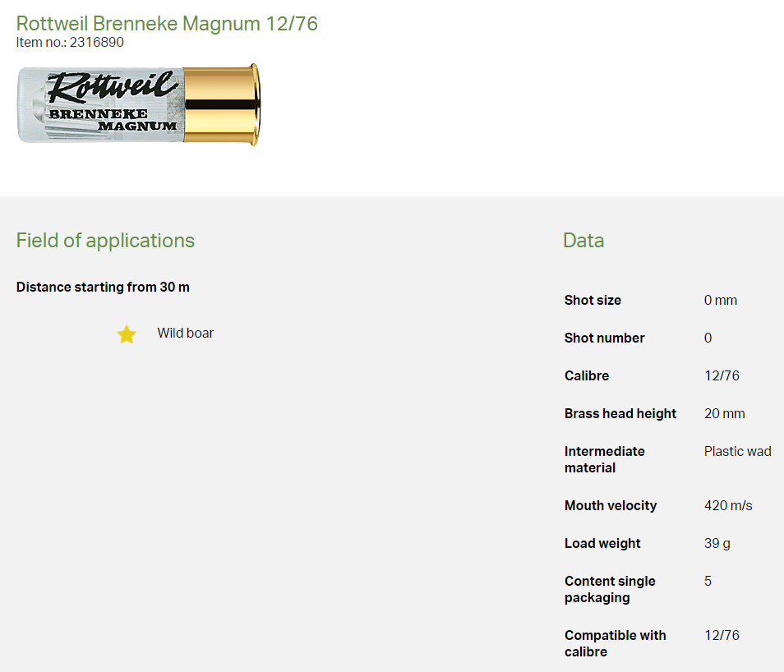Select the 420 m/s velocity value
Screen dimensions: 784x672
(728, 506)
